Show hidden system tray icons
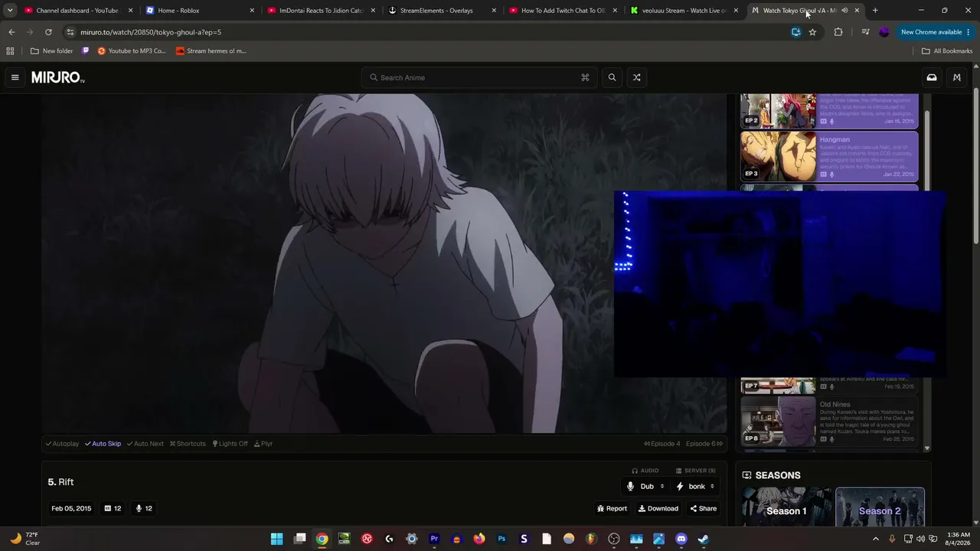 [x=876, y=539]
